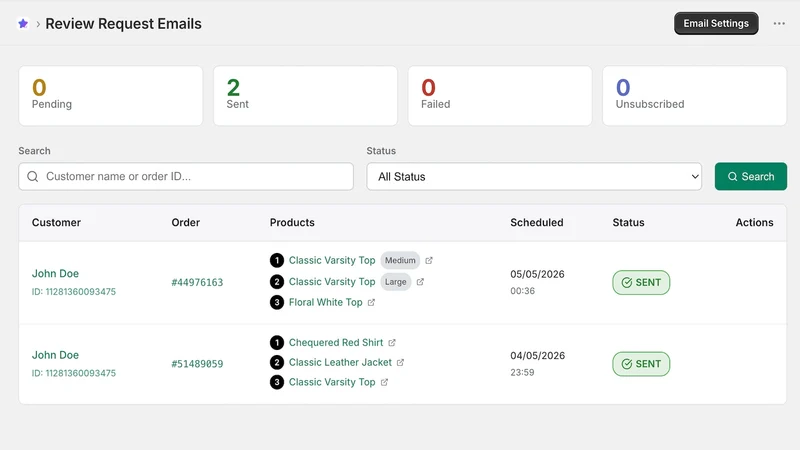This screenshot has height=450, width=800.
Task: Open external link for Classic Varsity Top Large
Action: [420, 282]
